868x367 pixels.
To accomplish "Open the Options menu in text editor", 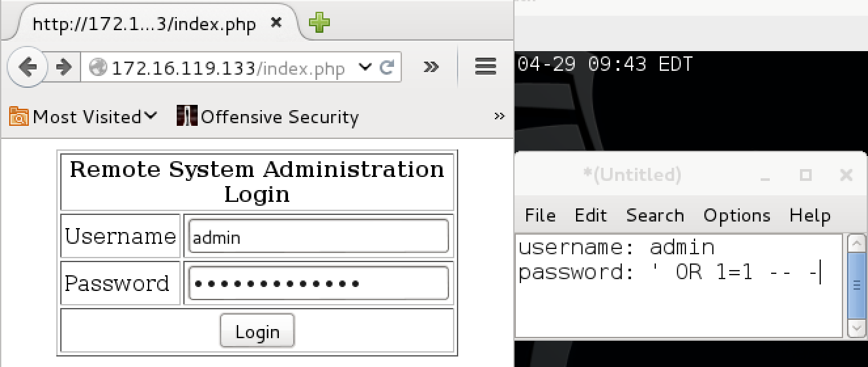I will pos(737,216).
